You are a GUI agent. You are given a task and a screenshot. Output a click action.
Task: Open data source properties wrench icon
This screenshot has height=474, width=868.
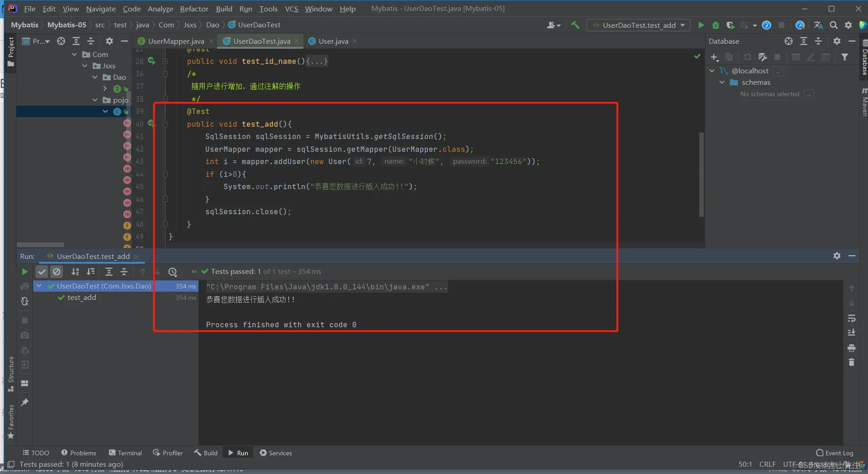(x=763, y=57)
